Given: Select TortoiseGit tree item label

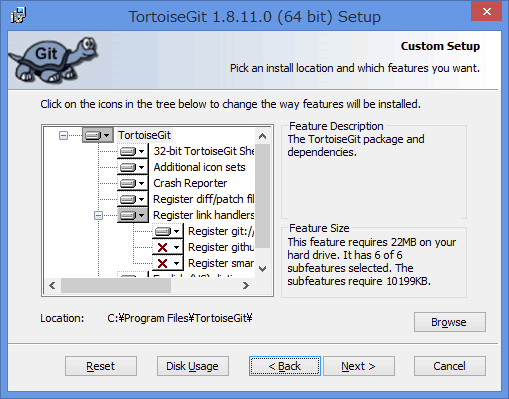Looking at the screenshot, I should 144,135.
